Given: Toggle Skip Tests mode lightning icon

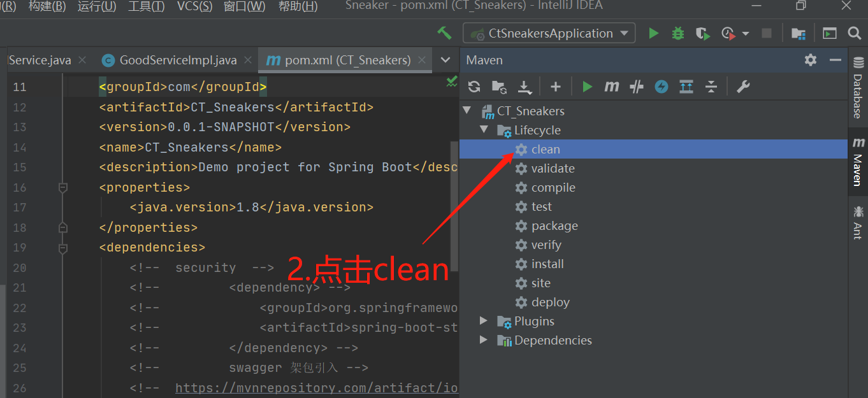Looking at the screenshot, I should [x=662, y=87].
